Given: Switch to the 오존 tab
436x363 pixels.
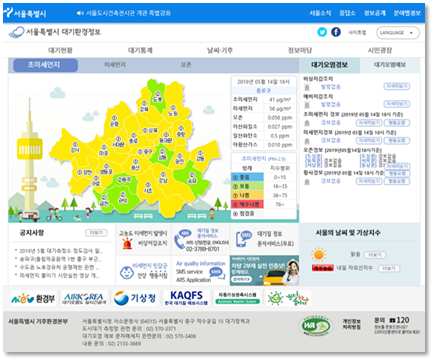Looking at the screenshot, I should (186, 65).
